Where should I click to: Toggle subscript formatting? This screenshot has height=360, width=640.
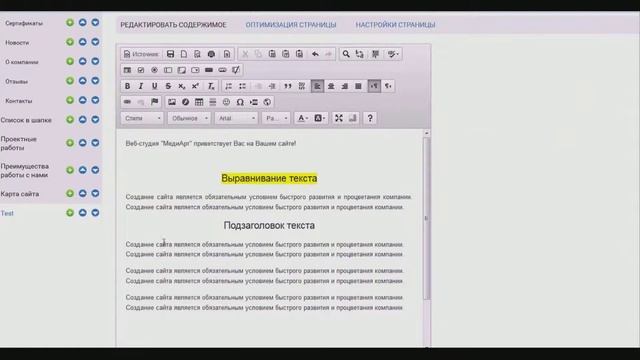click(x=182, y=86)
